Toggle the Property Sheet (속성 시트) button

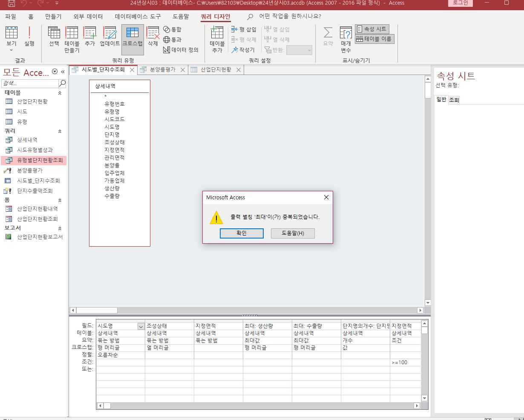tap(372, 29)
